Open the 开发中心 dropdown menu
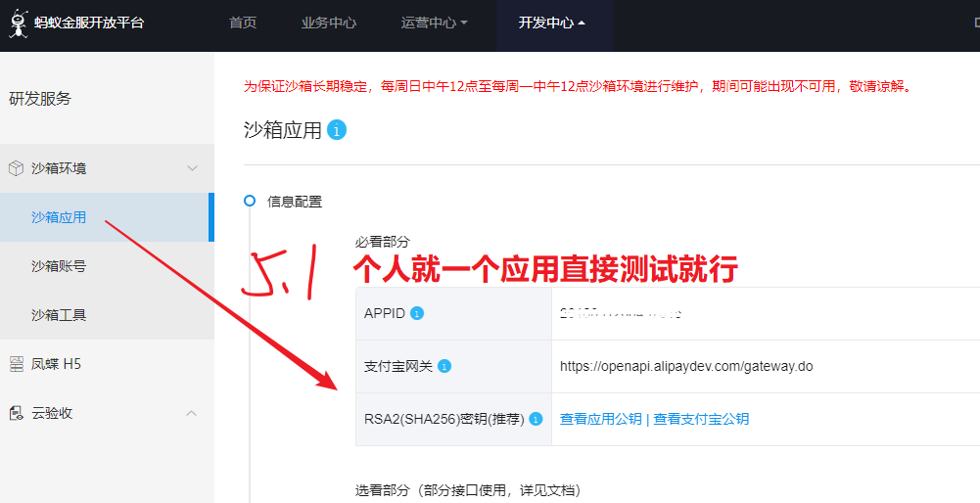The image size is (980, 503). [x=551, y=23]
